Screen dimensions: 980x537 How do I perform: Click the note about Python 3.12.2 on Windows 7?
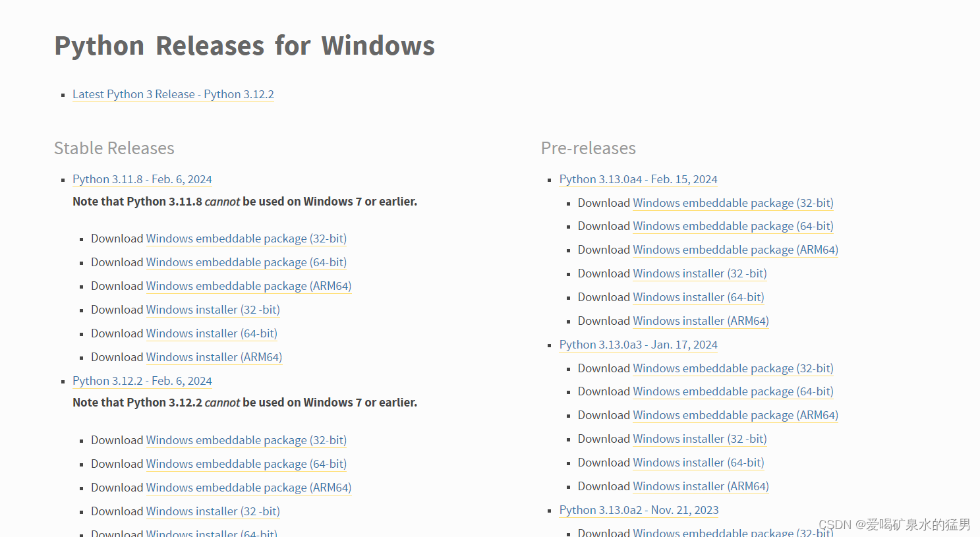coord(245,403)
